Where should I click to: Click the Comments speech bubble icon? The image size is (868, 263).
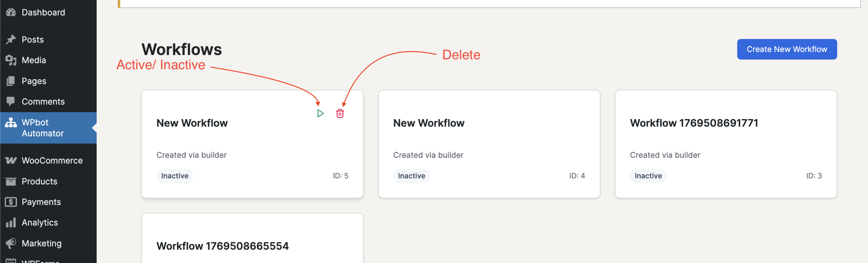(11, 101)
